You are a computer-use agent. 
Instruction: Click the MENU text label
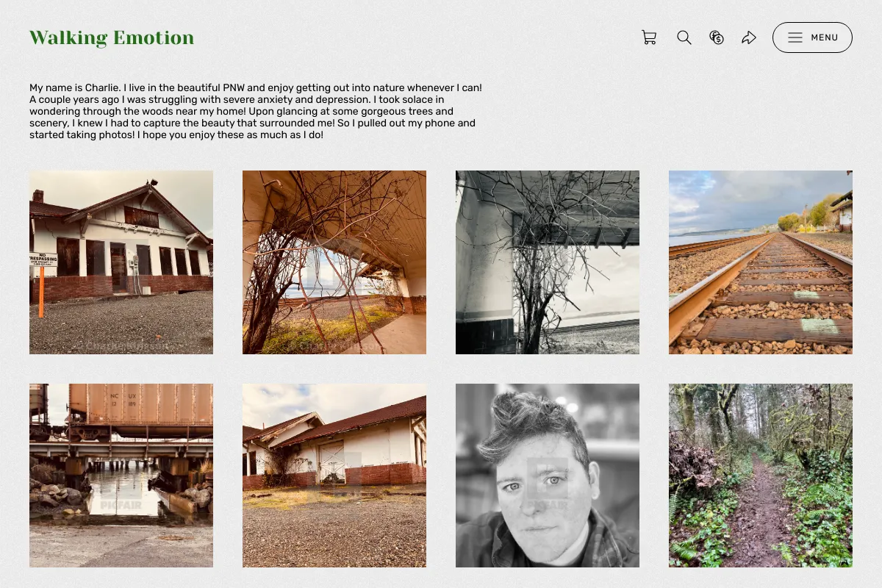[825, 37]
